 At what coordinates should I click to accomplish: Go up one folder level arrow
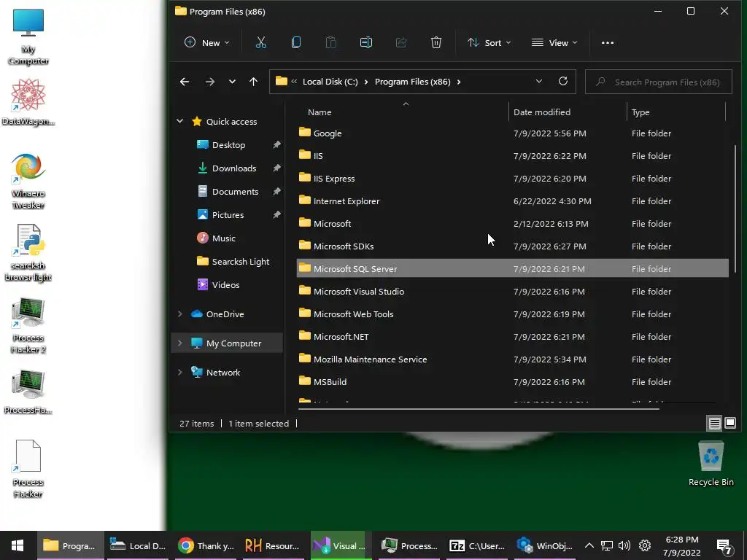coord(253,82)
